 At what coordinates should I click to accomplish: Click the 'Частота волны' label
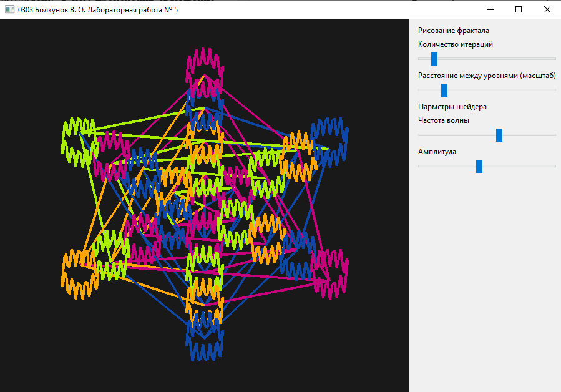tap(444, 120)
